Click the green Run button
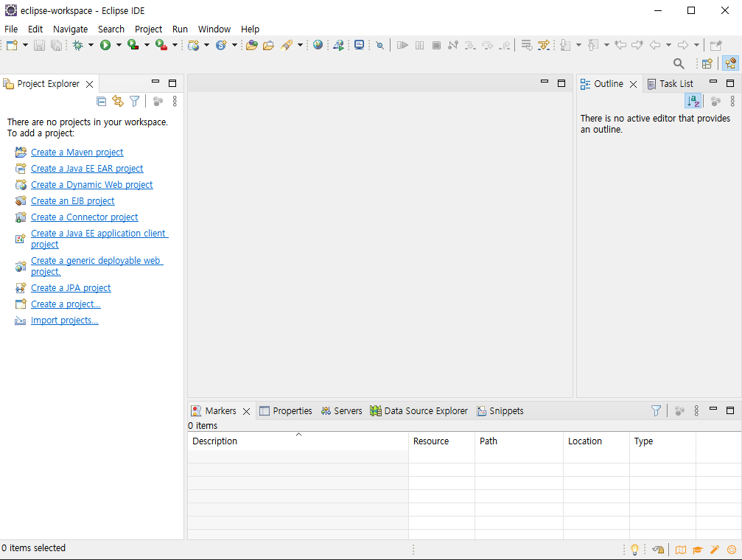This screenshot has height=560, width=742. [x=105, y=45]
